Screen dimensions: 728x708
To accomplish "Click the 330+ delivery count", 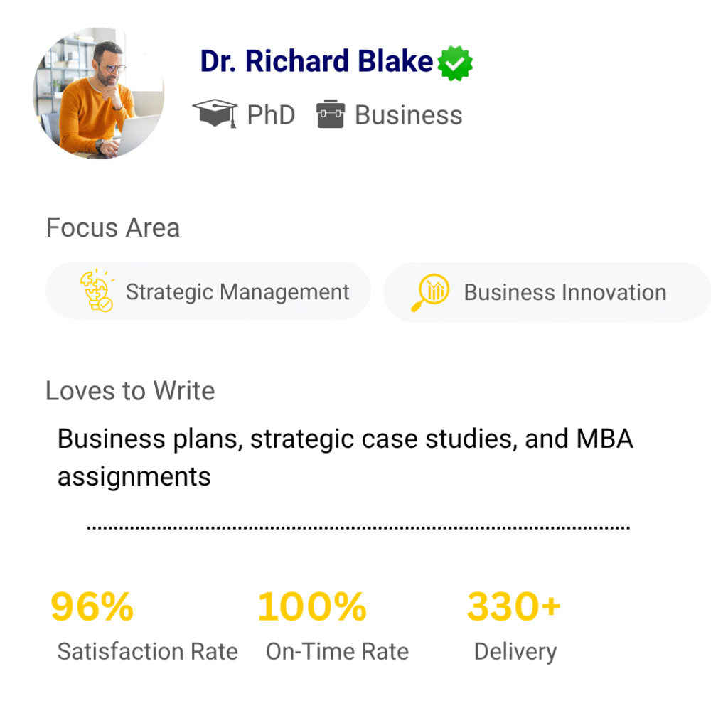I will click(x=513, y=607).
